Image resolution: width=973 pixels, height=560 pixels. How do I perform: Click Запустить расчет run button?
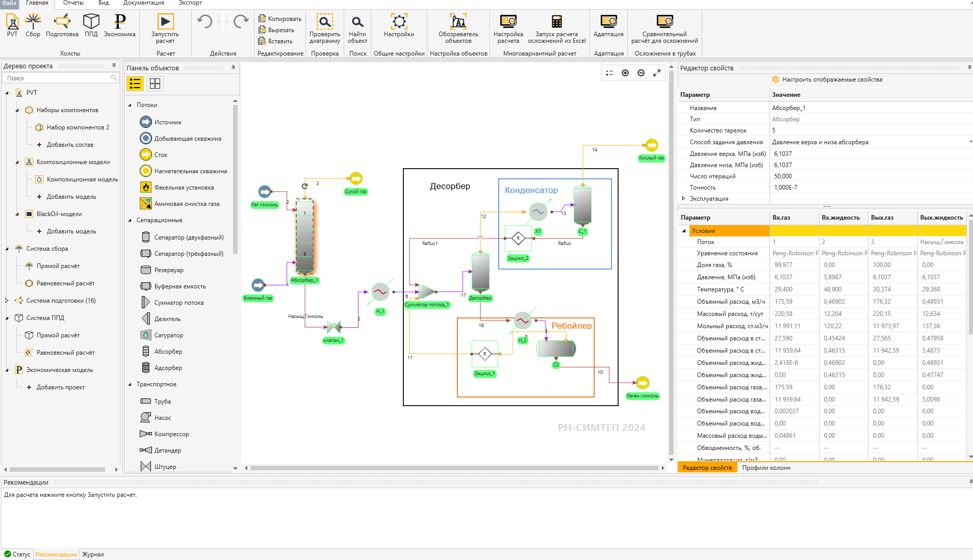[x=165, y=29]
